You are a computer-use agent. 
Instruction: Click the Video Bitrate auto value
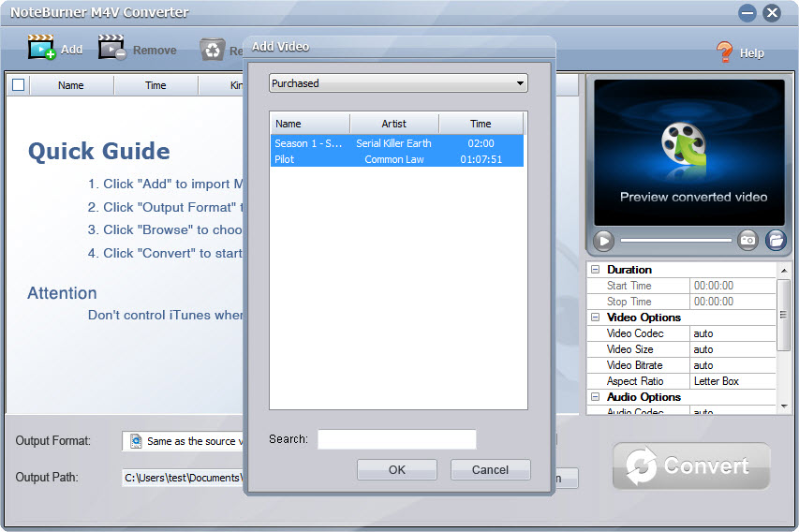(732, 365)
